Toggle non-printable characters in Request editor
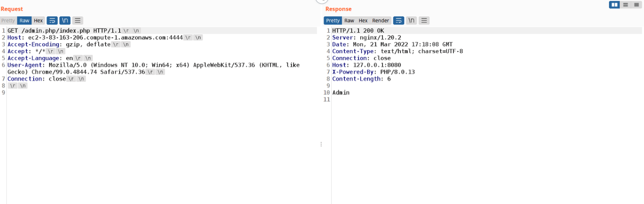 click(65, 21)
